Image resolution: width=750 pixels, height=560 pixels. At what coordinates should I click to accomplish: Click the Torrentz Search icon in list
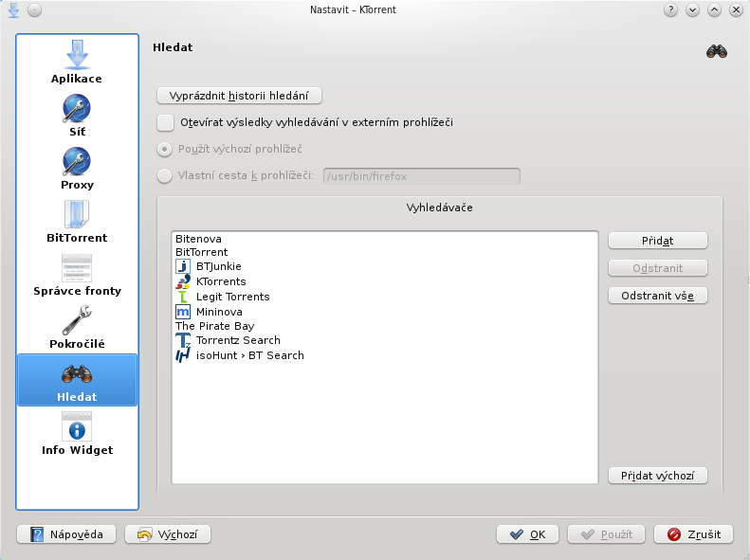click(183, 340)
